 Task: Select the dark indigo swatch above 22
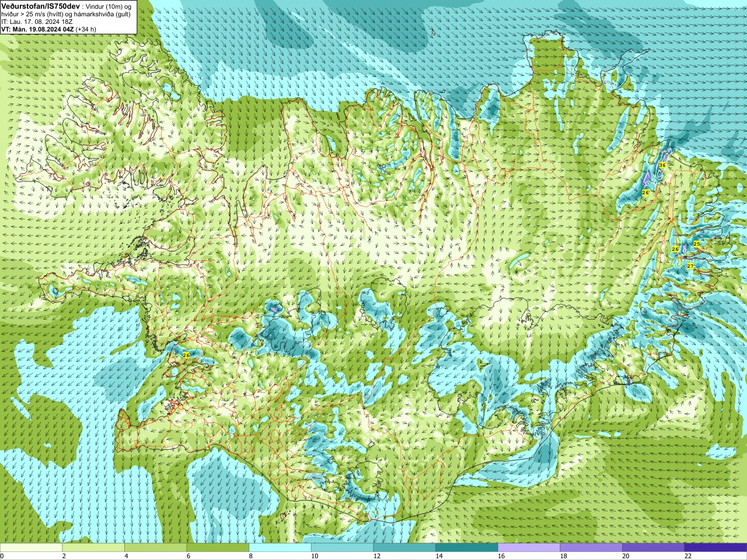715,548
